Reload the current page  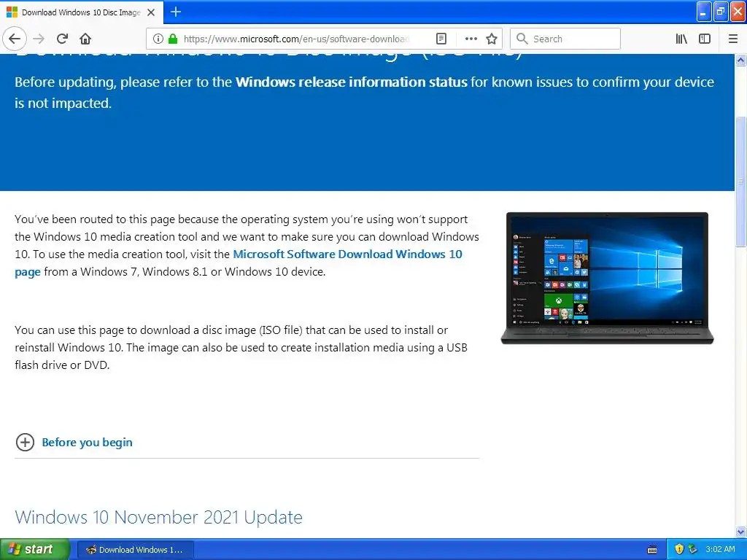click(x=63, y=39)
